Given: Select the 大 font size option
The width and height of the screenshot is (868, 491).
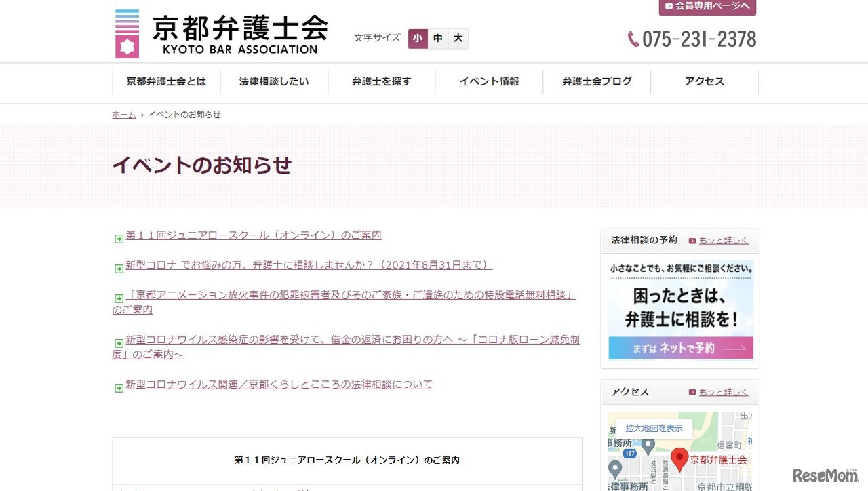Looking at the screenshot, I should (x=458, y=39).
